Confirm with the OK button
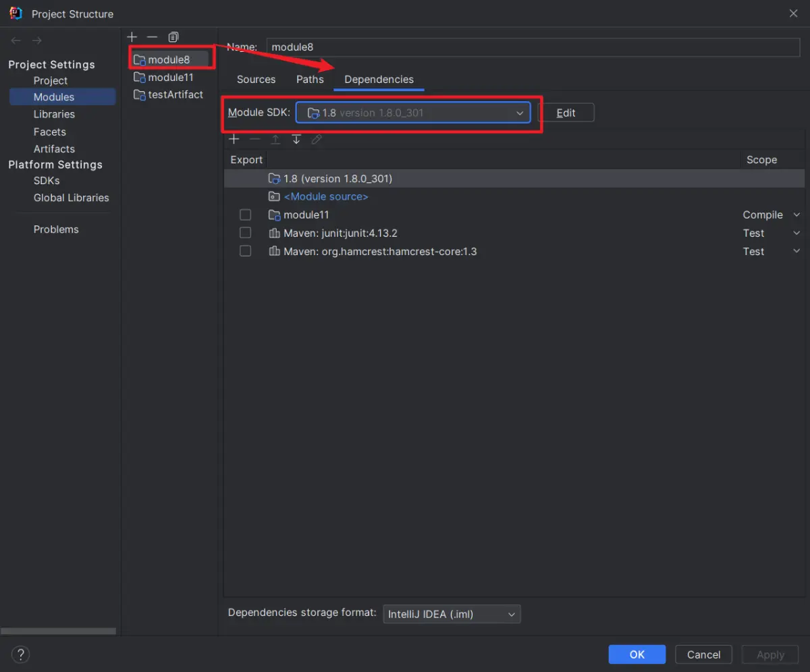The height and width of the screenshot is (672, 810). point(637,654)
